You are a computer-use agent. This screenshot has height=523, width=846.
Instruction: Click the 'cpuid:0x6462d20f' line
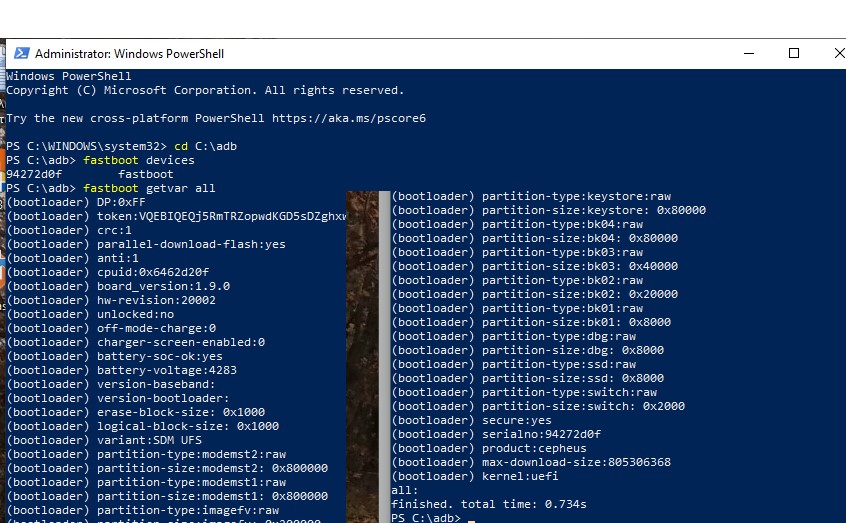(107, 273)
